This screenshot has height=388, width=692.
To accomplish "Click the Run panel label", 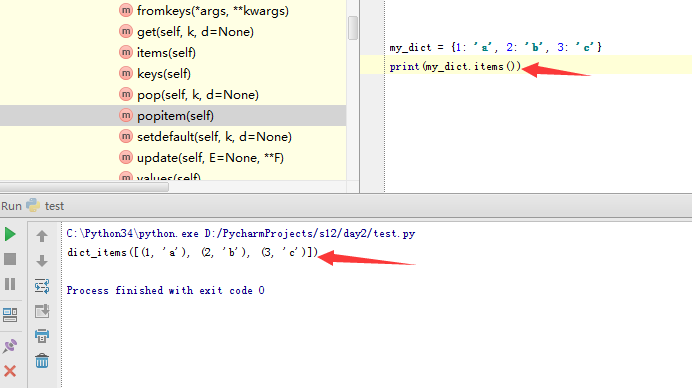I will pos(11,206).
